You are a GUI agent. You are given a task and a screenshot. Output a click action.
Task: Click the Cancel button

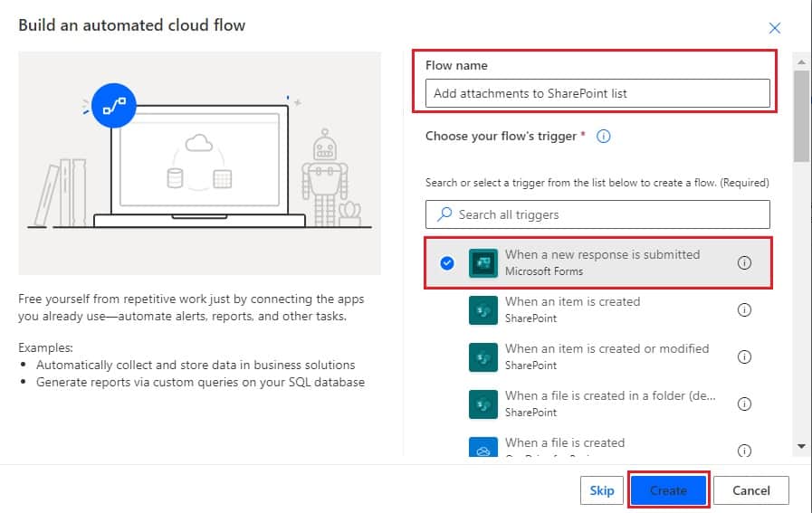coord(750,490)
